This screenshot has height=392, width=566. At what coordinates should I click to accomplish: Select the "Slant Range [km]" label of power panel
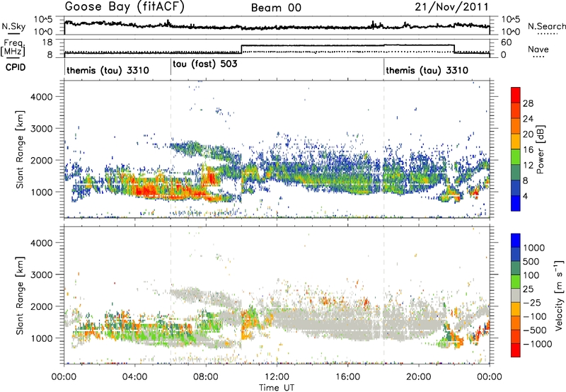pos(20,149)
